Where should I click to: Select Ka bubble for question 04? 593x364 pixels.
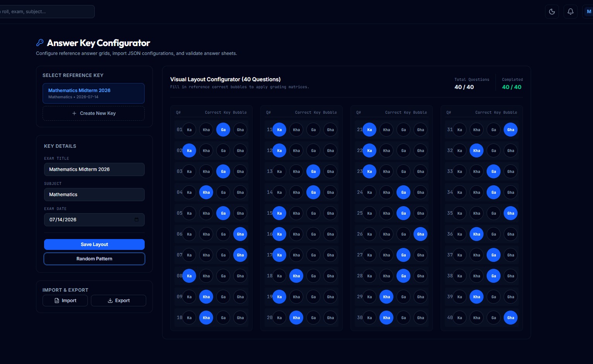pyautogui.click(x=189, y=192)
